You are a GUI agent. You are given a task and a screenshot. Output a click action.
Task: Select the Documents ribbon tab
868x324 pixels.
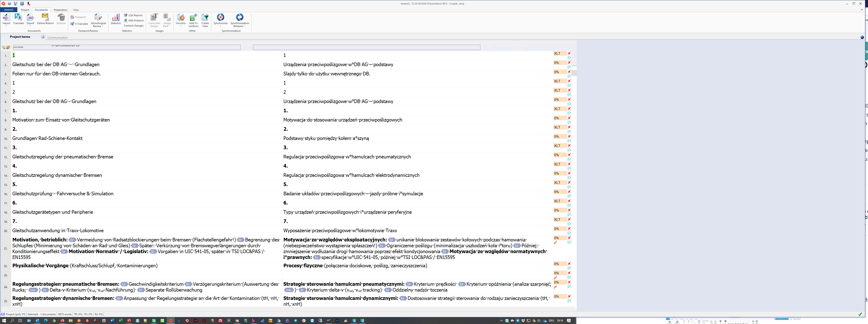41,10
